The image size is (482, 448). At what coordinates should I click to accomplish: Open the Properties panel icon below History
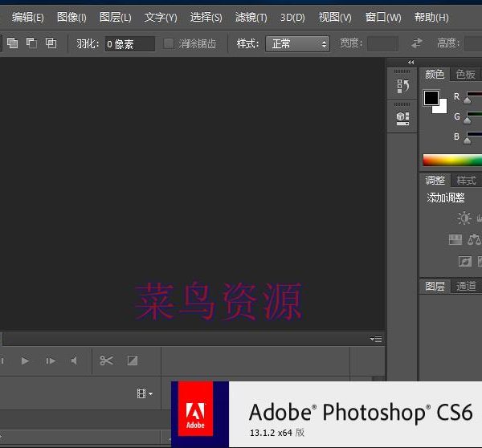point(402,118)
